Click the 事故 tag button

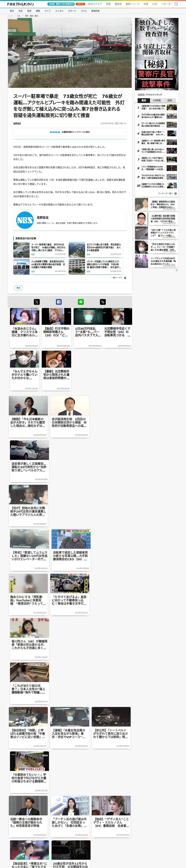coord(18,288)
